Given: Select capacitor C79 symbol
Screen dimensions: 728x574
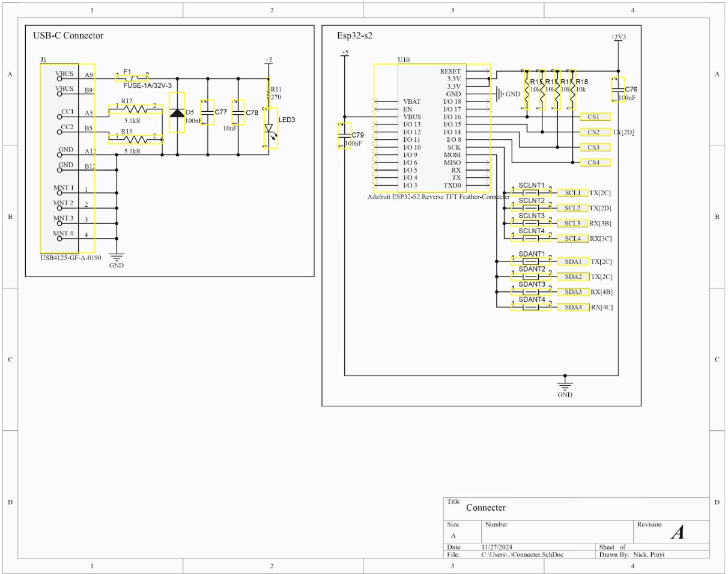Looking at the screenshot, I should [x=344, y=135].
